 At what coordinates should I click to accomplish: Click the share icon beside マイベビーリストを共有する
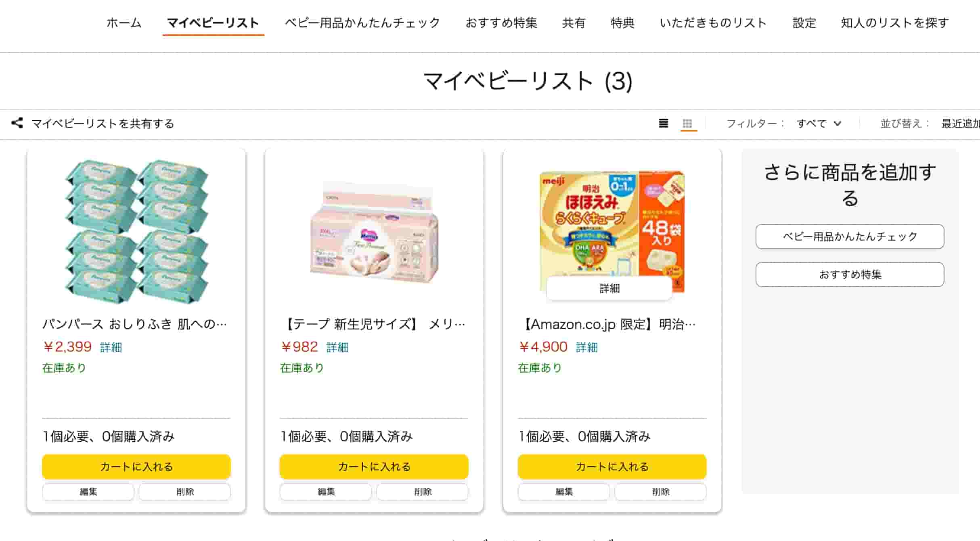(x=17, y=123)
